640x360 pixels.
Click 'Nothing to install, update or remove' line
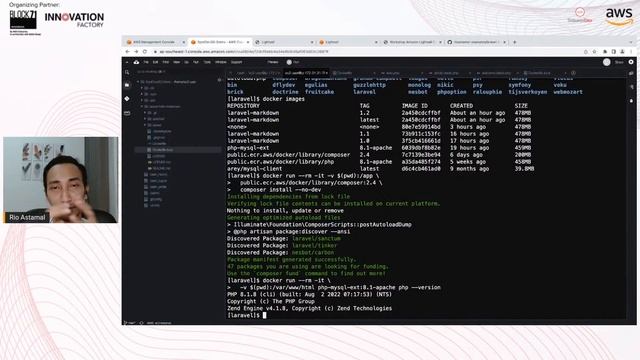click(285, 211)
